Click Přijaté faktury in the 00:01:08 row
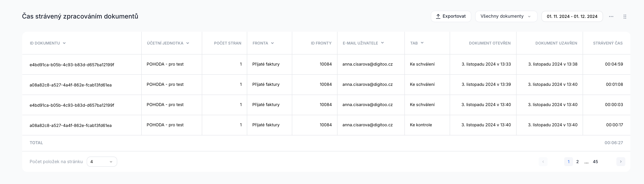The height and width of the screenshot is (184, 644). coord(266,85)
